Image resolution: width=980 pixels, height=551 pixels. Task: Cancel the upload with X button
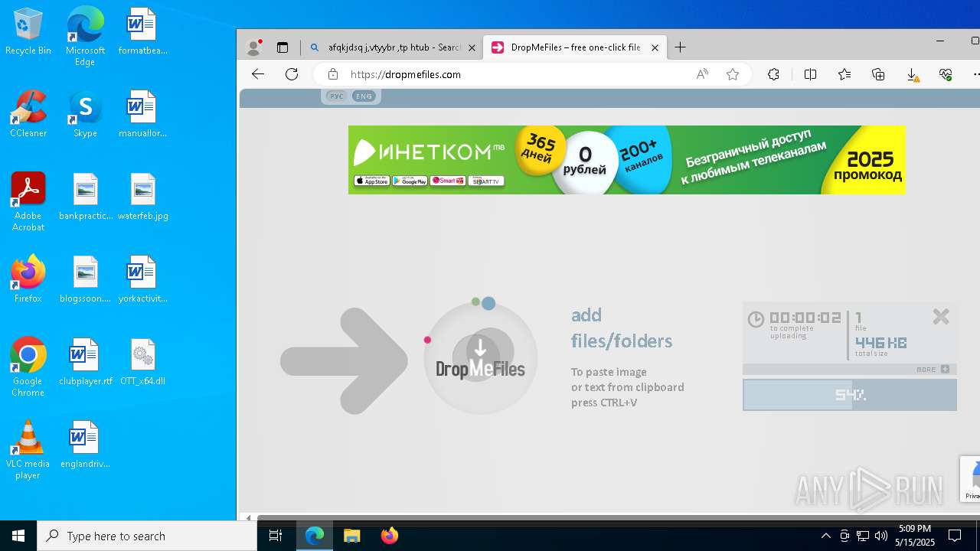click(941, 316)
